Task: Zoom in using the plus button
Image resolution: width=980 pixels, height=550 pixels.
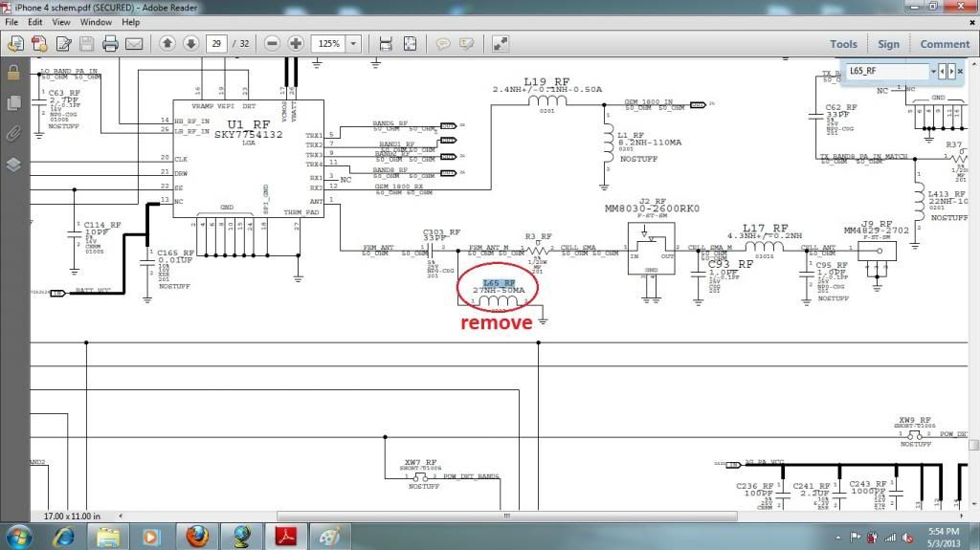Action: 296,44
